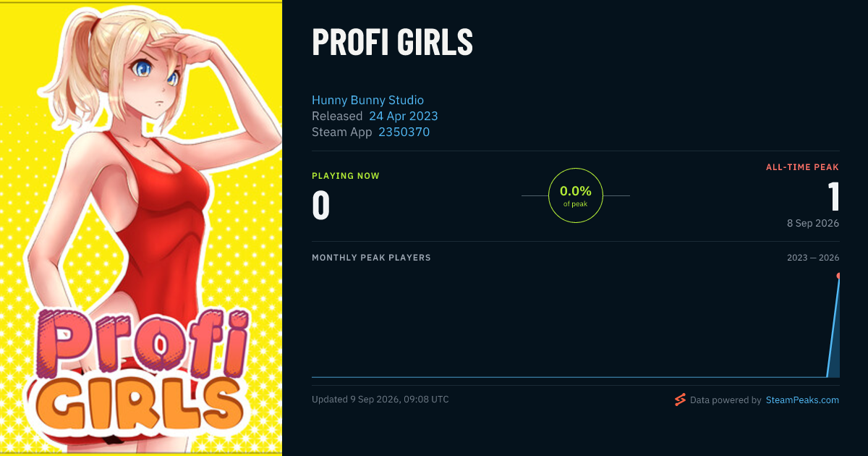Click the Profi Girls cover artwork
This screenshot has width=868, height=456.
point(141,228)
